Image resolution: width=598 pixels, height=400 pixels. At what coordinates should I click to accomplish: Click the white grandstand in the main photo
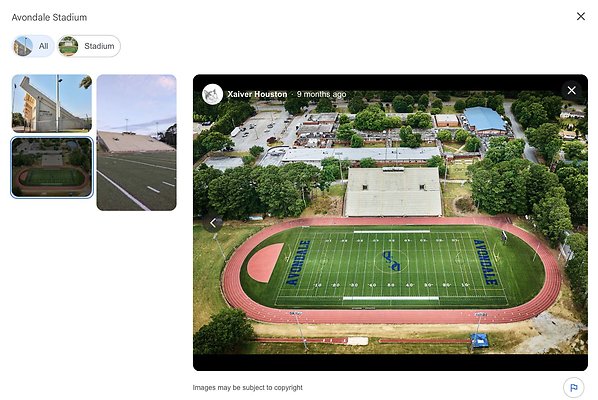pos(393,192)
